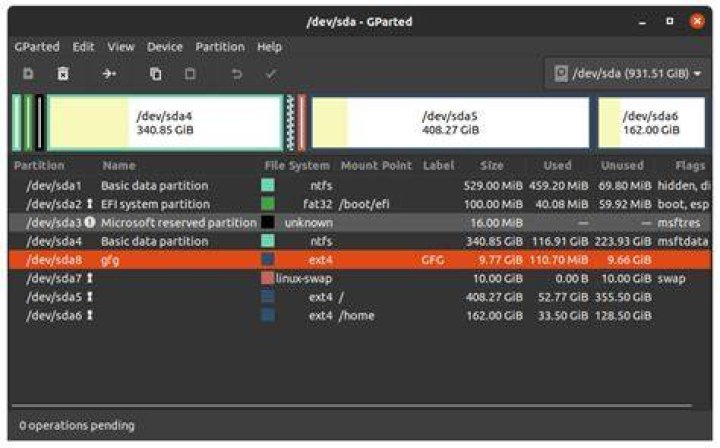
Task: Click the 'boot, esp' flags cell
Action: click(683, 204)
